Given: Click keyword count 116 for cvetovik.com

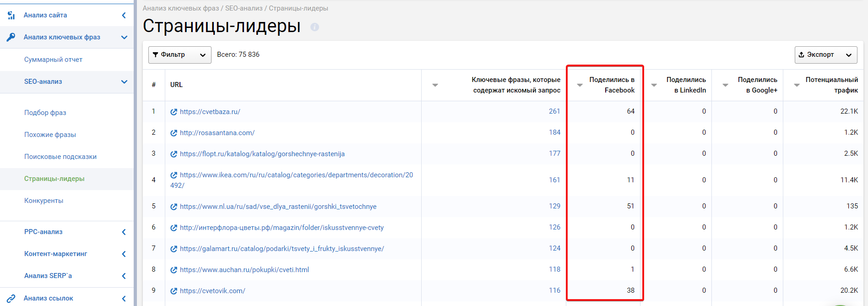Looking at the screenshot, I should click(554, 290).
